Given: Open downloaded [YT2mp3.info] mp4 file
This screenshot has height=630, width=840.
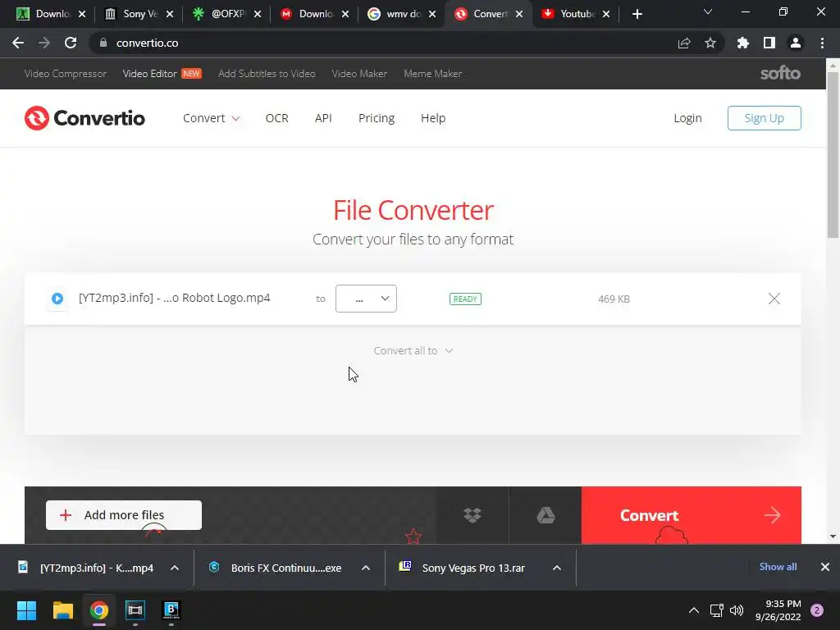Looking at the screenshot, I should point(85,568).
